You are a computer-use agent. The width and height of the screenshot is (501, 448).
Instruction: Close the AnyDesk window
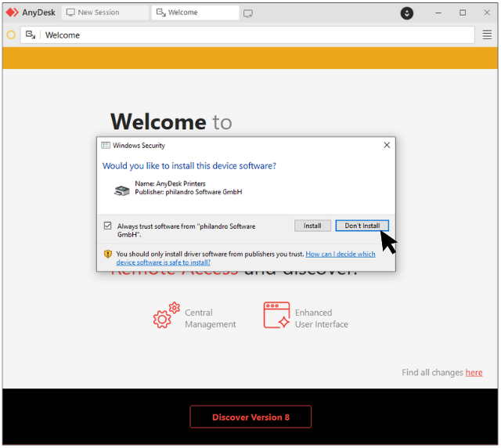pos(487,13)
